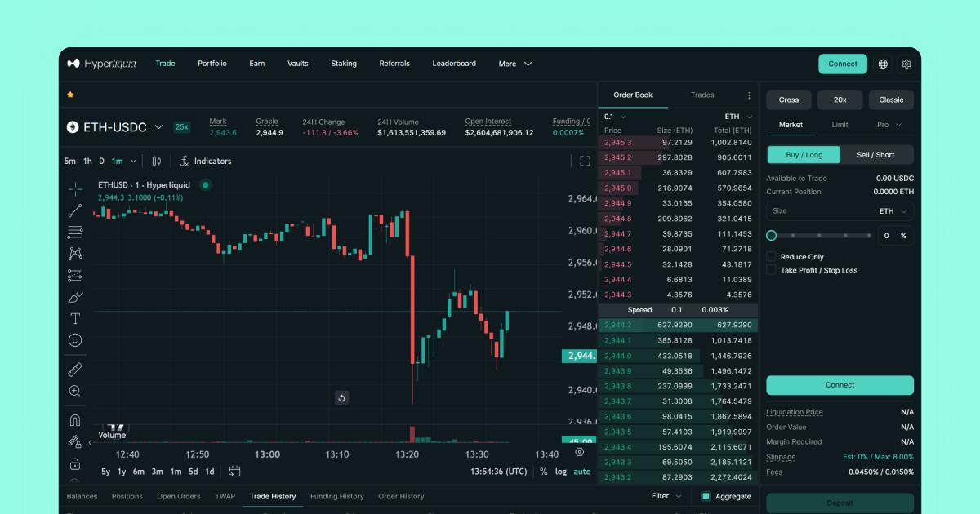Viewport: 980px width, 514px height.
Task: Open the emoji icons tool
Action: (75, 339)
